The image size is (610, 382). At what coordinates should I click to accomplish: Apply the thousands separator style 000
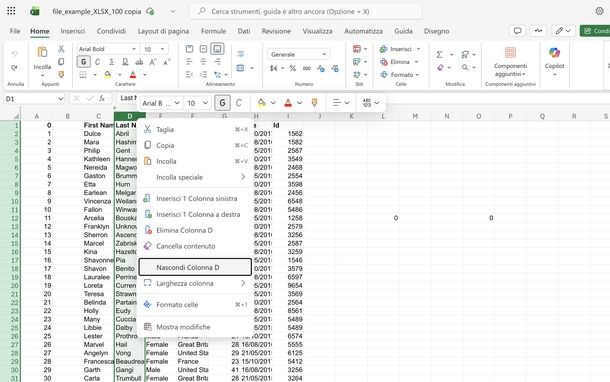click(307, 68)
